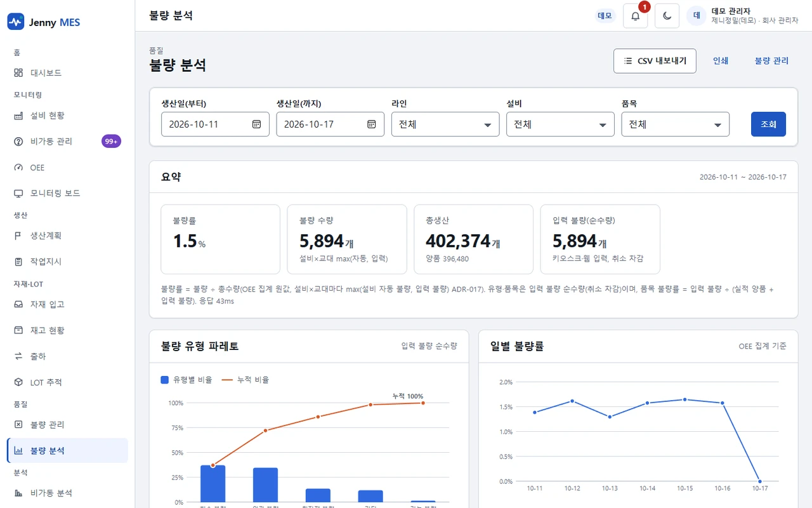Screen dimensions: 812x508
Task: Click the 비가동 관리 question icon
Action: [18, 142]
